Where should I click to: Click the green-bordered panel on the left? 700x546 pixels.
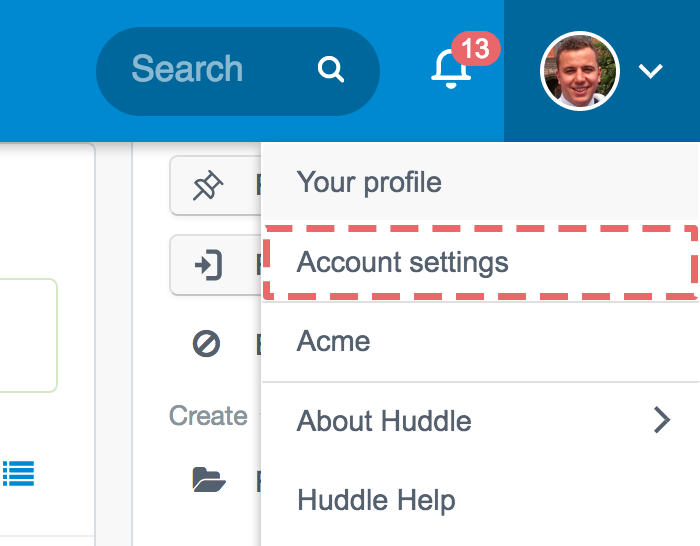click(28, 336)
